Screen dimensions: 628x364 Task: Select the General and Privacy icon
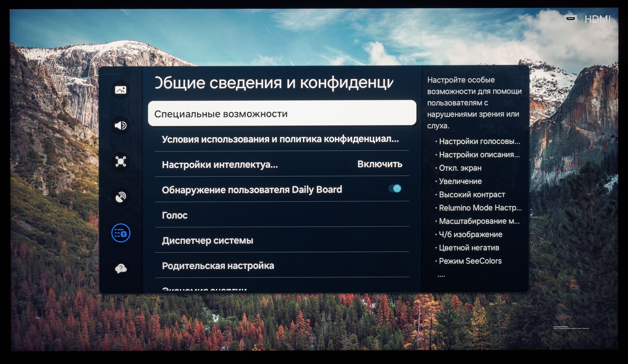click(121, 233)
